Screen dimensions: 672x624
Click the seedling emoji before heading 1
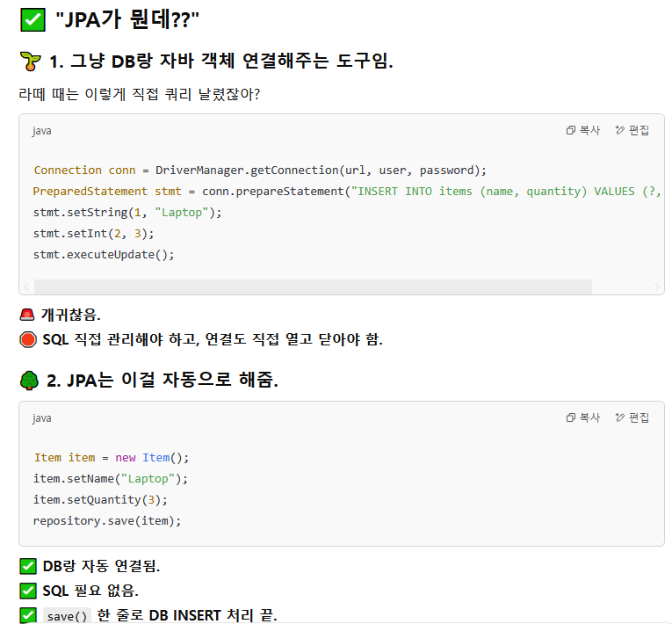[x=31, y=62]
